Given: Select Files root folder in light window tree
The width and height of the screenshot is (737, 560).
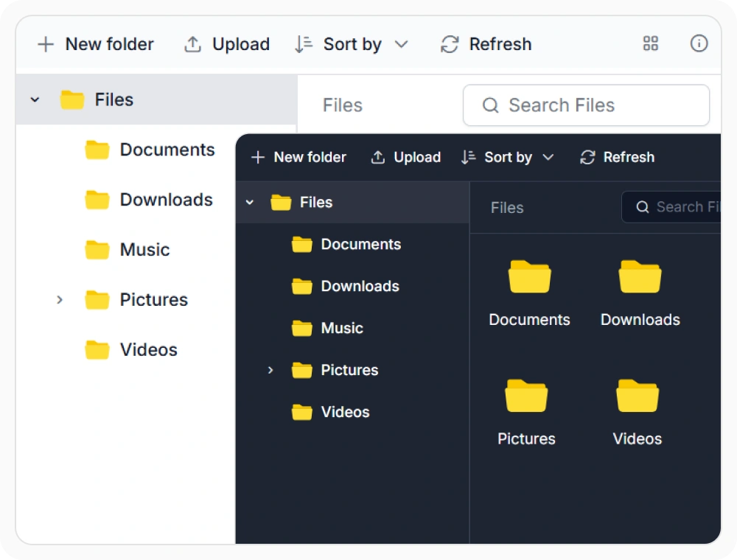Looking at the screenshot, I should click(156, 99).
